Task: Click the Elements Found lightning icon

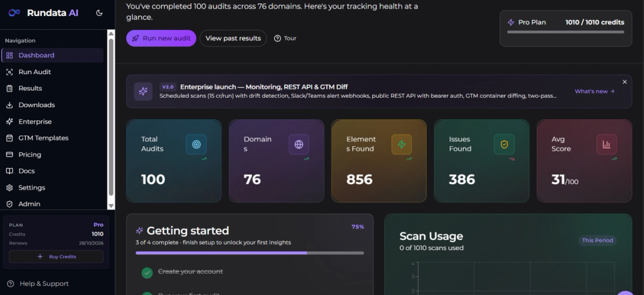Action: tap(401, 144)
